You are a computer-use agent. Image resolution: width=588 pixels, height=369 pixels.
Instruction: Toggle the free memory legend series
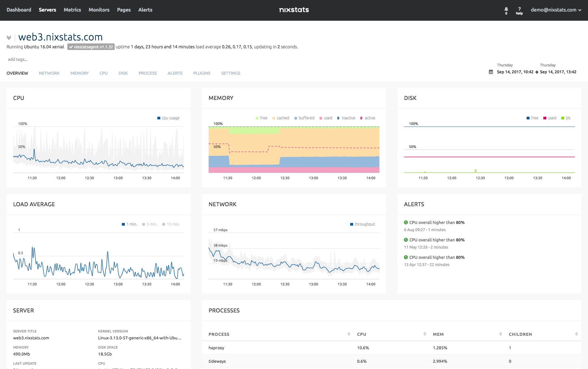(261, 118)
